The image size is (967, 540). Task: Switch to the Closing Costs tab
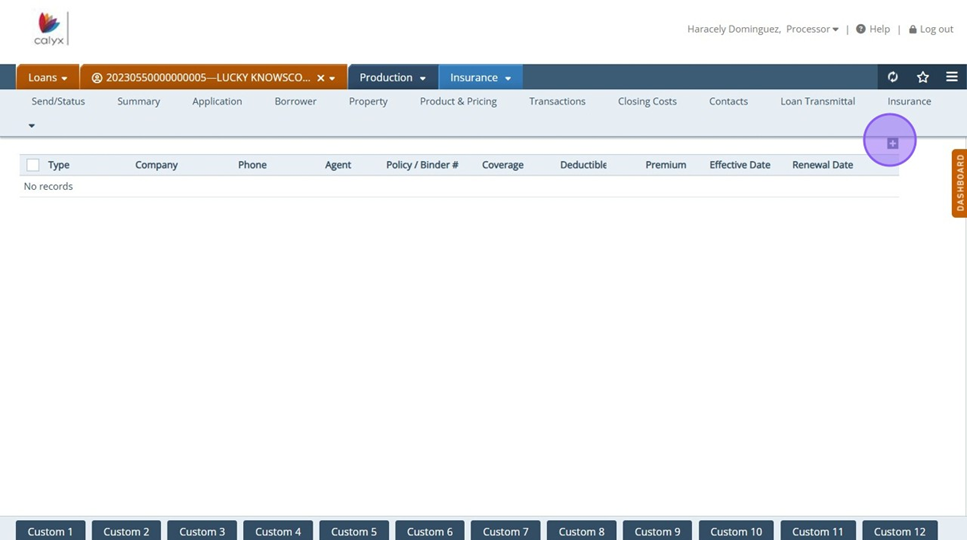click(647, 101)
